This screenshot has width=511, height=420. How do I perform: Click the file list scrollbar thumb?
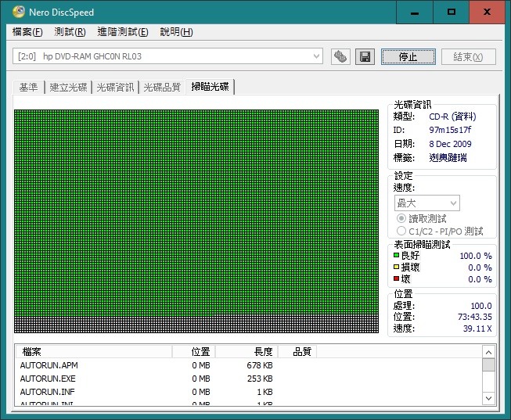click(488, 365)
